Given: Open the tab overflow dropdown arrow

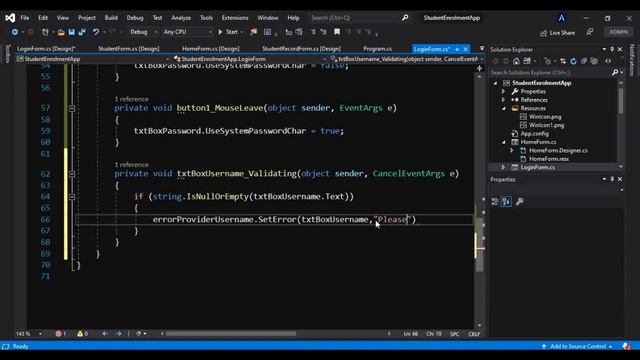Looking at the screenshot, I should click(482, 49).
